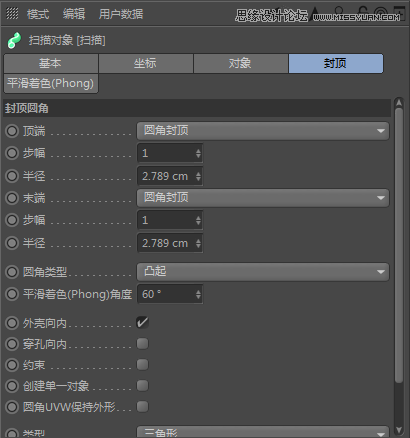Click the 平滑着色(Phong)角度 60° input field
The height and width of the screenshot is (438, 410).
[170, 294]
